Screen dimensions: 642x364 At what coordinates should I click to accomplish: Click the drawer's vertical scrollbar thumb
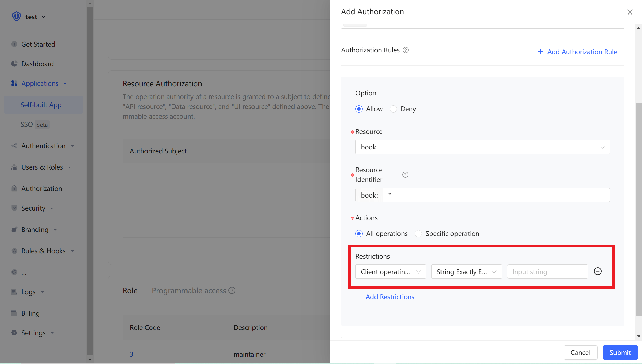tap(638, 209)
